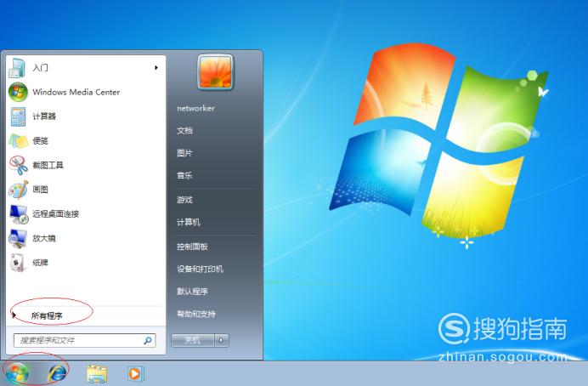The image size is (588, 386).
Task: Open 文档 in Start menu
Action: pos(184,131)
